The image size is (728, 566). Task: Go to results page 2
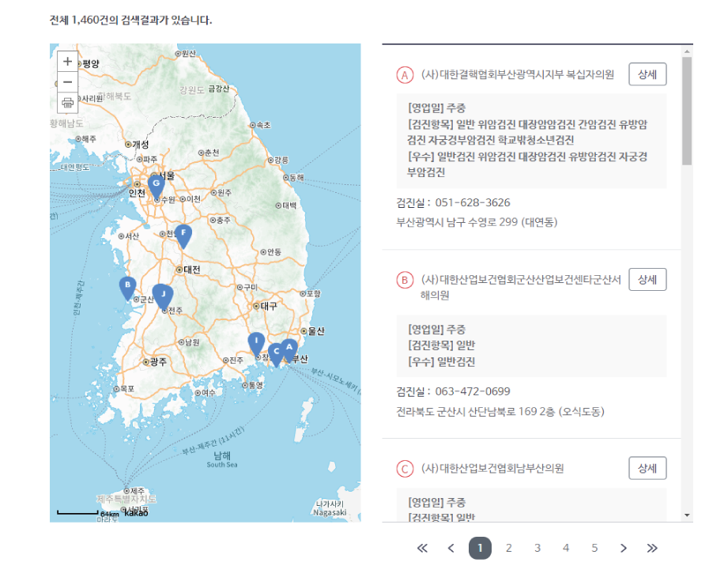click(508, 547)
